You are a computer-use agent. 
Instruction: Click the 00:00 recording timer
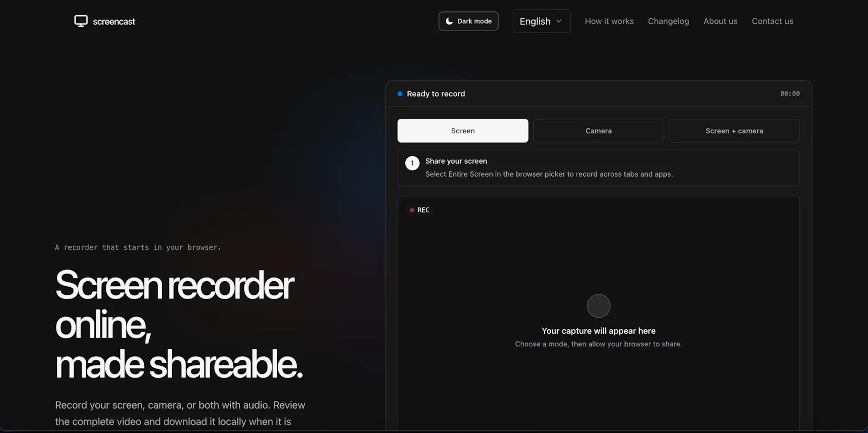790,94
